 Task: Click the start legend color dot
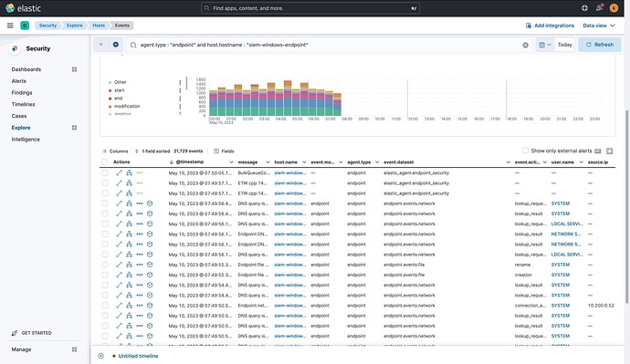[x=110, y=90]
